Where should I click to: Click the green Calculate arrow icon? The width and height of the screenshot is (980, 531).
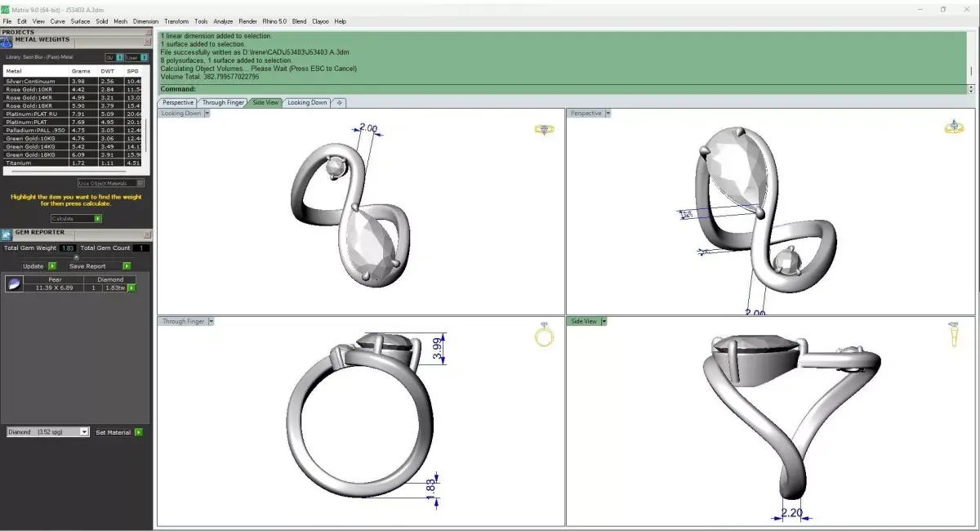(x=98, y=219)
